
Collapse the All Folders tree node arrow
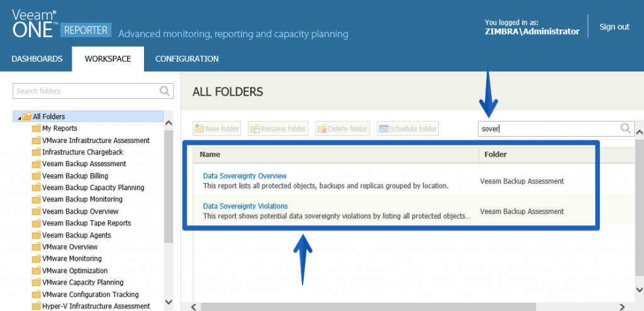point(19,118)
